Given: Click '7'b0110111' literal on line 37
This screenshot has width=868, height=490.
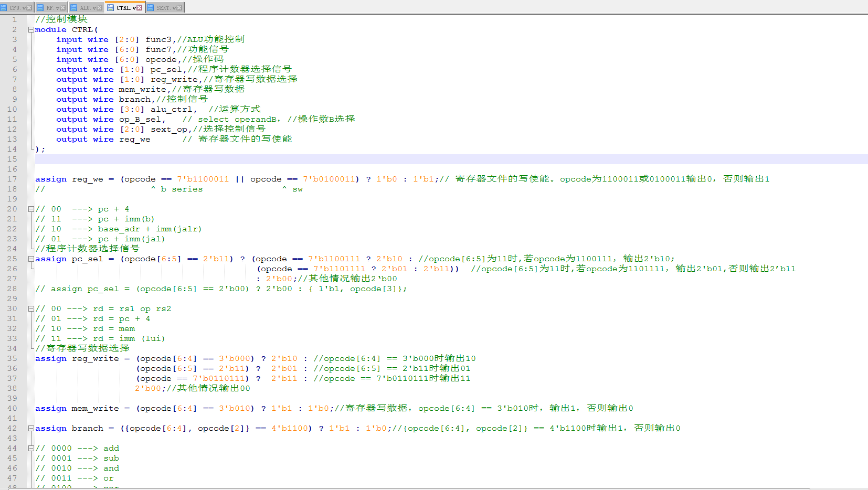Looking at the screenshot, I should tap(219, 379).
